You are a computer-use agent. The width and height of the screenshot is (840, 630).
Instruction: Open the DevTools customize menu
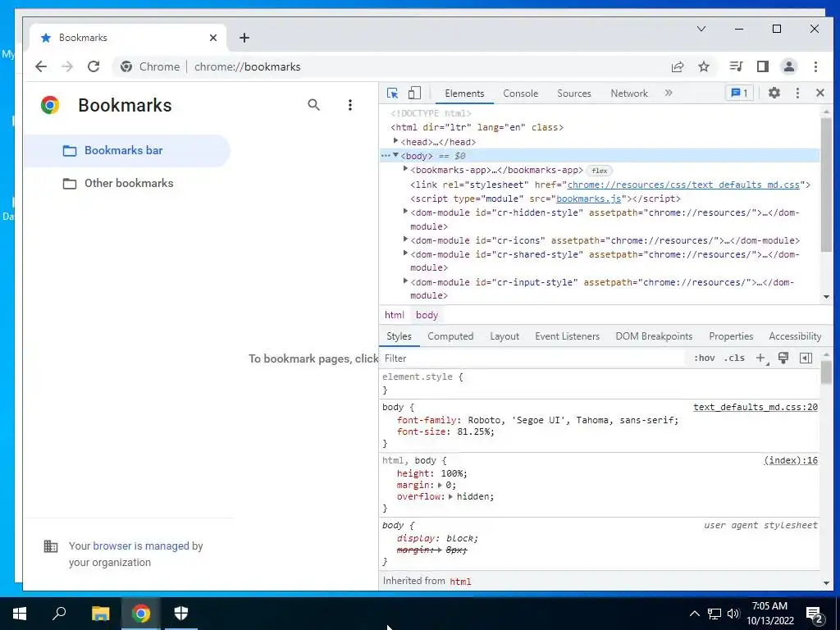click(797, 94)
